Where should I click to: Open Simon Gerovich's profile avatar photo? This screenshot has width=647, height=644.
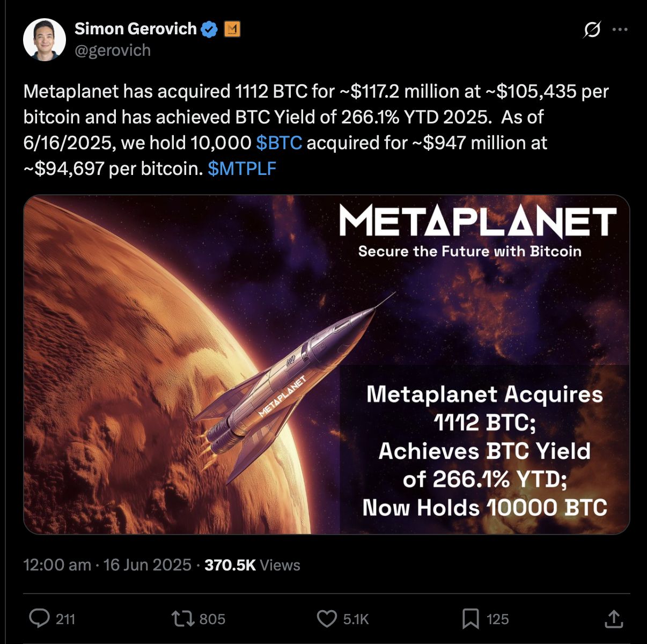click(44, 39)
